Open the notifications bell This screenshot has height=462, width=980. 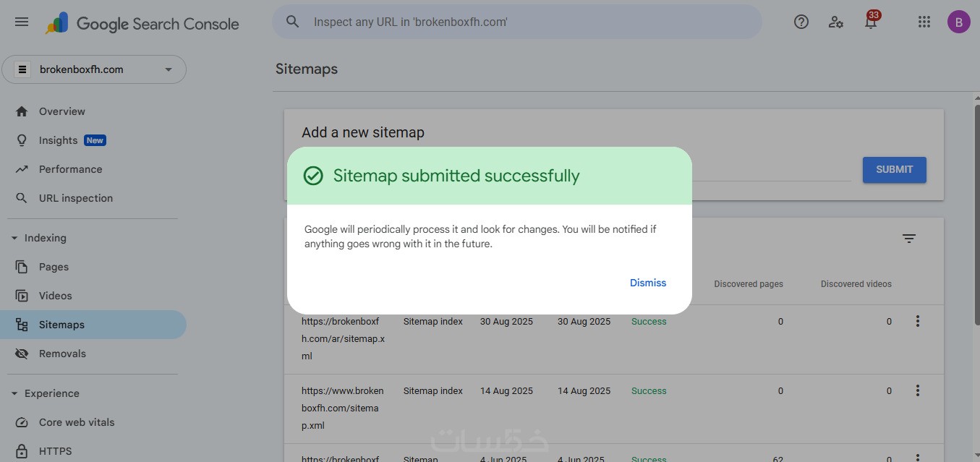[x=871, y=22]
